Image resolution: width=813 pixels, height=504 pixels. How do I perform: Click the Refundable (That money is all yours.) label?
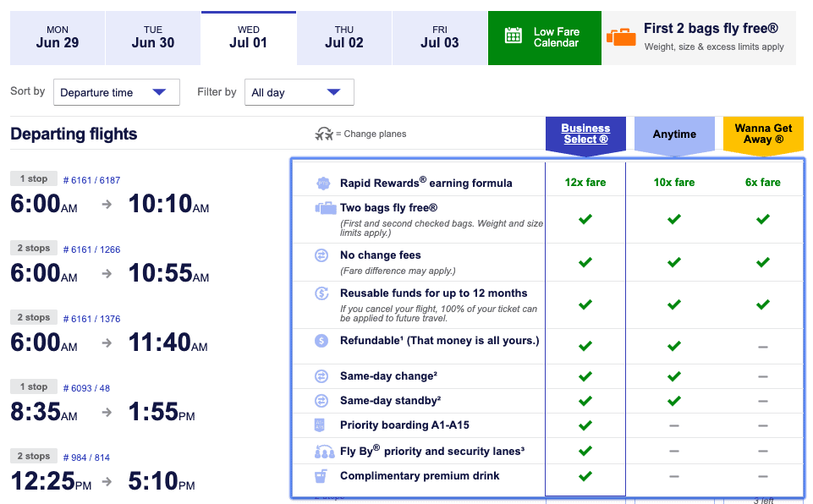coord(440,341)
